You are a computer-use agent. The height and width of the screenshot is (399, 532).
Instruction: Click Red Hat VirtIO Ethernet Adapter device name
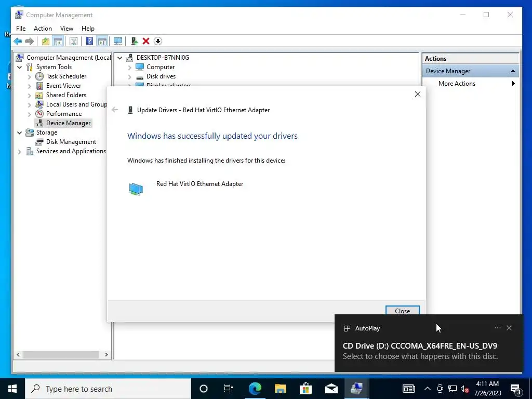pyautogui.click(x=199, y=184)
